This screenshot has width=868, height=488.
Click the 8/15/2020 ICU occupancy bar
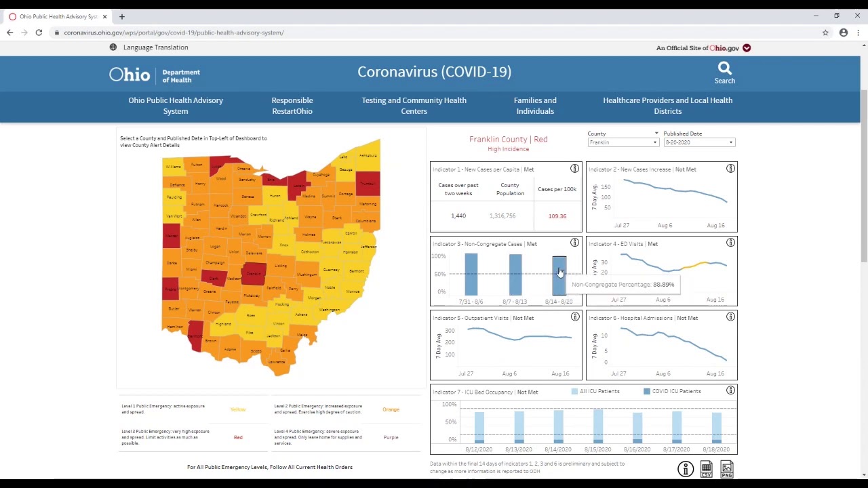[597, 426]
